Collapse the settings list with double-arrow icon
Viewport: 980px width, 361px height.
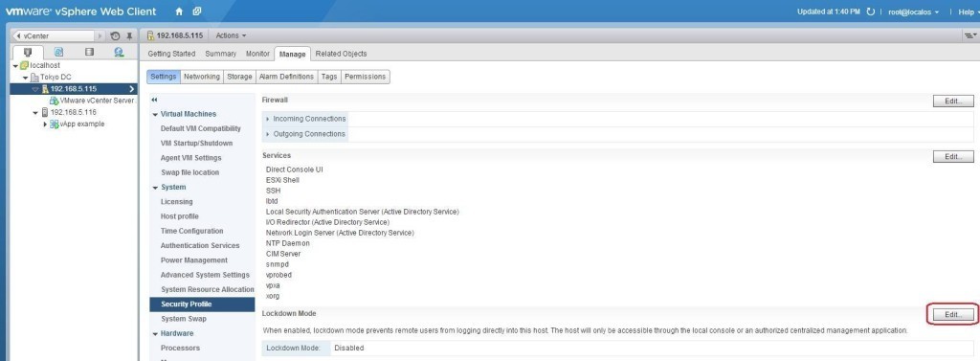[154, 100]
